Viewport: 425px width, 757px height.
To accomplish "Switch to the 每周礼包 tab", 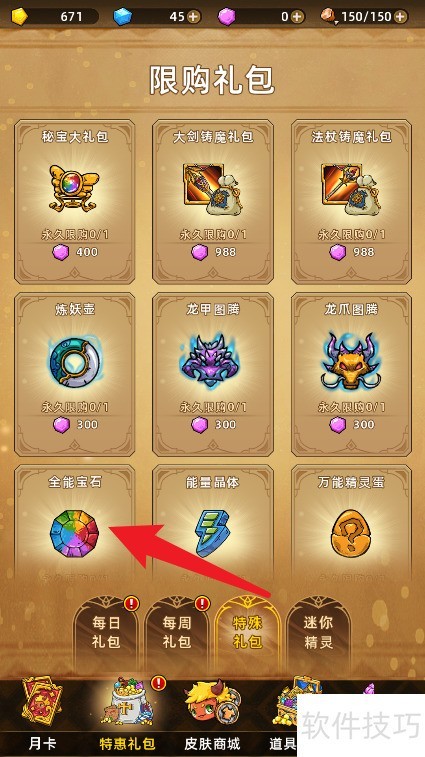I will click(x=177, y=632).
